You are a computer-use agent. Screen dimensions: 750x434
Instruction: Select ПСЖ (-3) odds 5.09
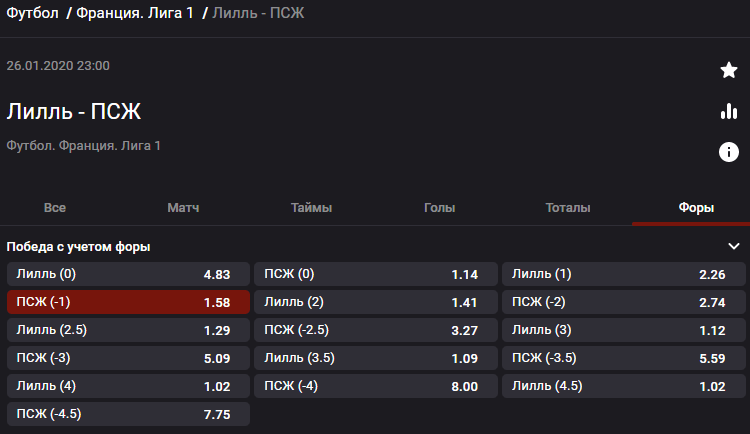point(128,358)
